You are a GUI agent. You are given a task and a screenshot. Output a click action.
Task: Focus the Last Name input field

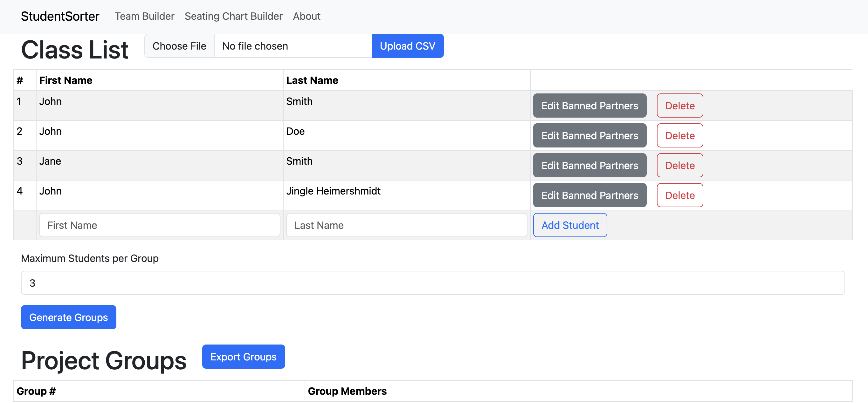(406, 225)
